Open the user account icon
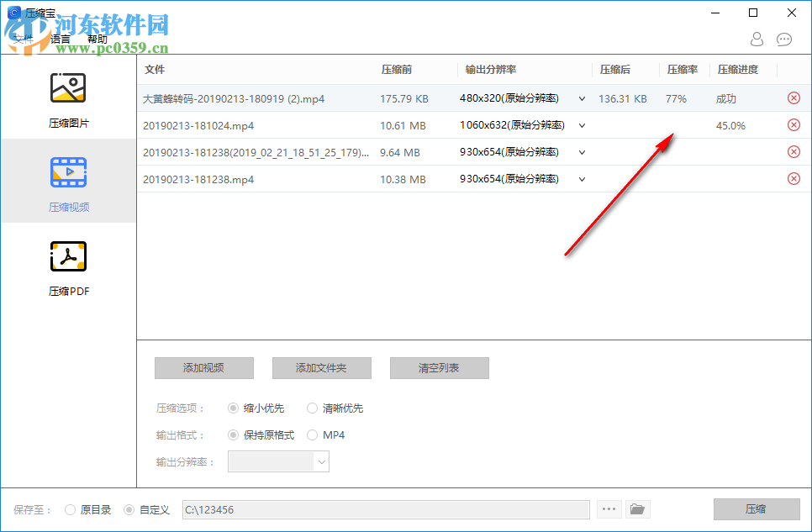The height and width of the screenshot is (532, 812). pos(756,40)
